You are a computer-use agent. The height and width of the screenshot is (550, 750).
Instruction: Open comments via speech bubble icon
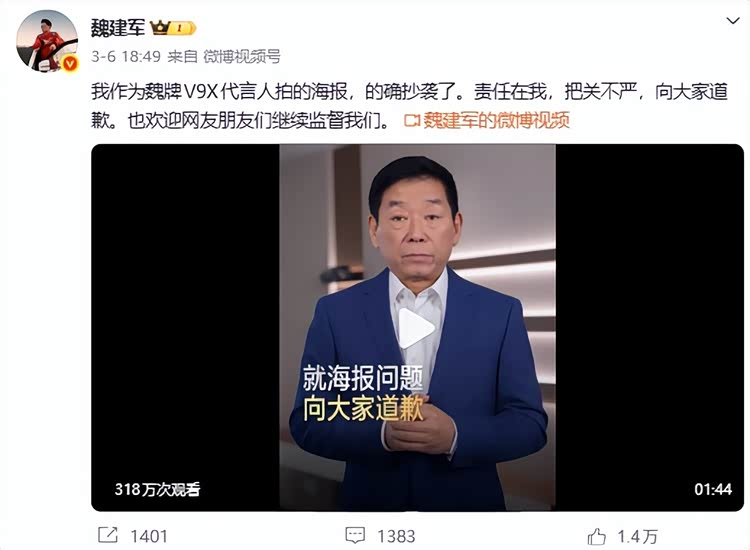(x=355, y=535)
